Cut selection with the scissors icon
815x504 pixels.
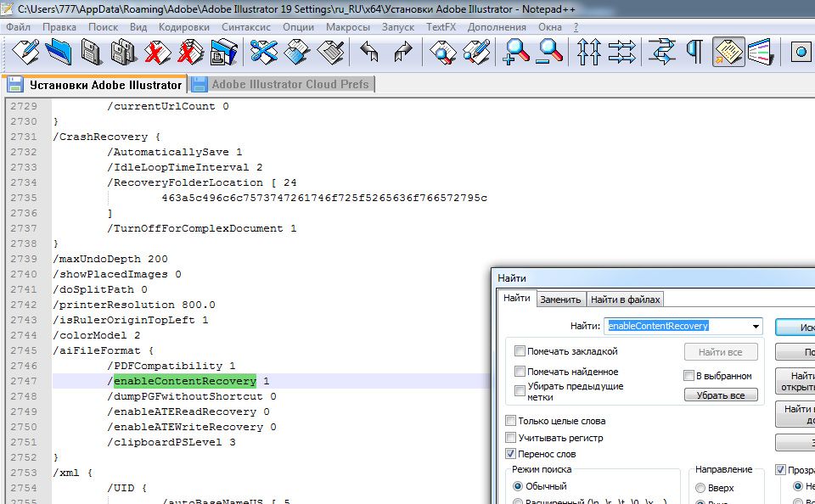pos(264,52)
